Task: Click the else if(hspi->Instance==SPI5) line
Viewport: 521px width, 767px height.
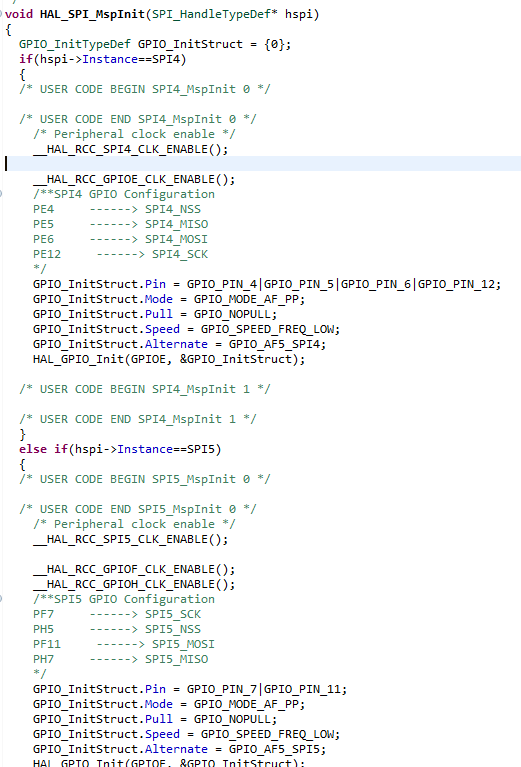Action: (x=120, y=449)
